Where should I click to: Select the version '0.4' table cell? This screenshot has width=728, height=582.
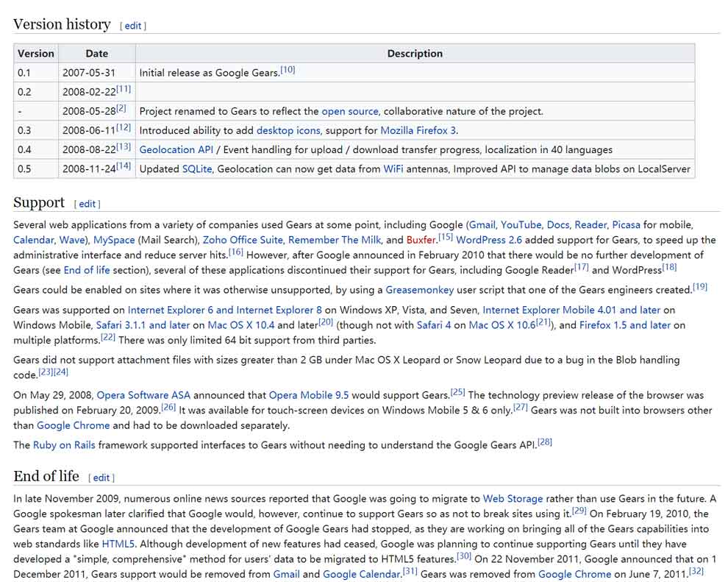point(36,149)
